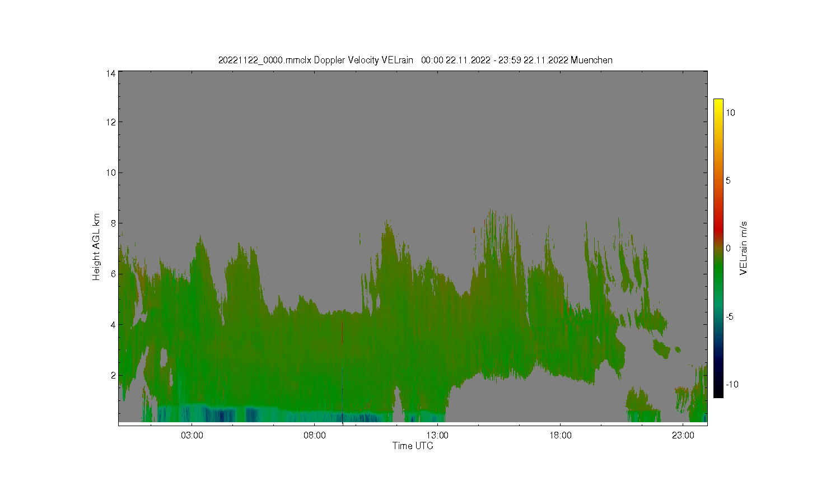Click the 08:00 time tick label

[x=315, y=435]
